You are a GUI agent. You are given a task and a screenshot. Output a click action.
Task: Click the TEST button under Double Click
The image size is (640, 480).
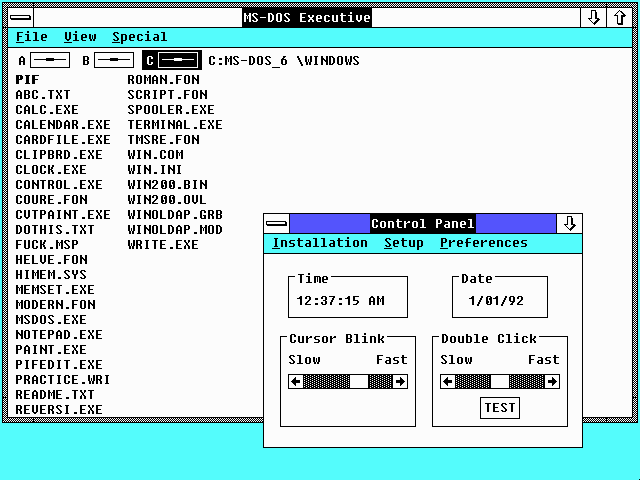point(500,408)
